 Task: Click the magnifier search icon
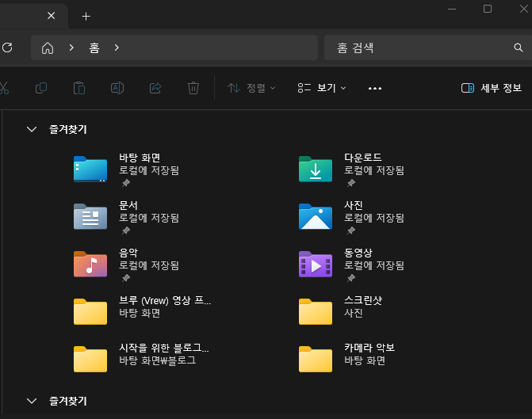(x=518, y=48)
